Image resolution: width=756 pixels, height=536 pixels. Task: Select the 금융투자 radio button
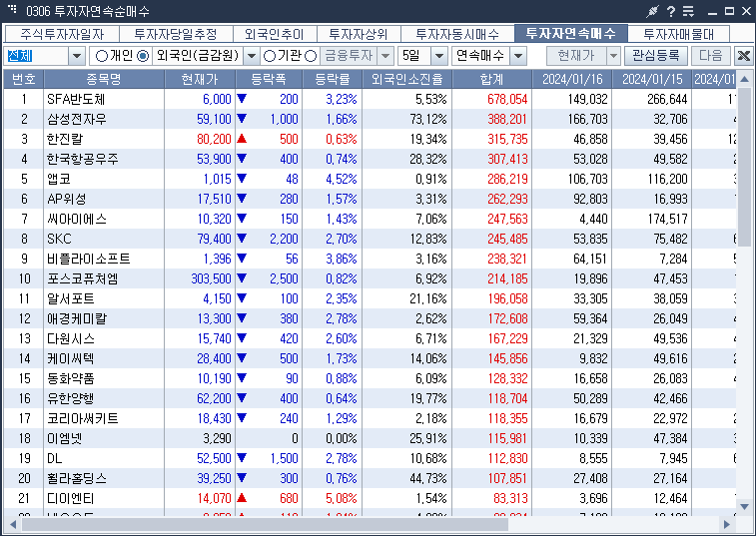[x=311, y=56]
